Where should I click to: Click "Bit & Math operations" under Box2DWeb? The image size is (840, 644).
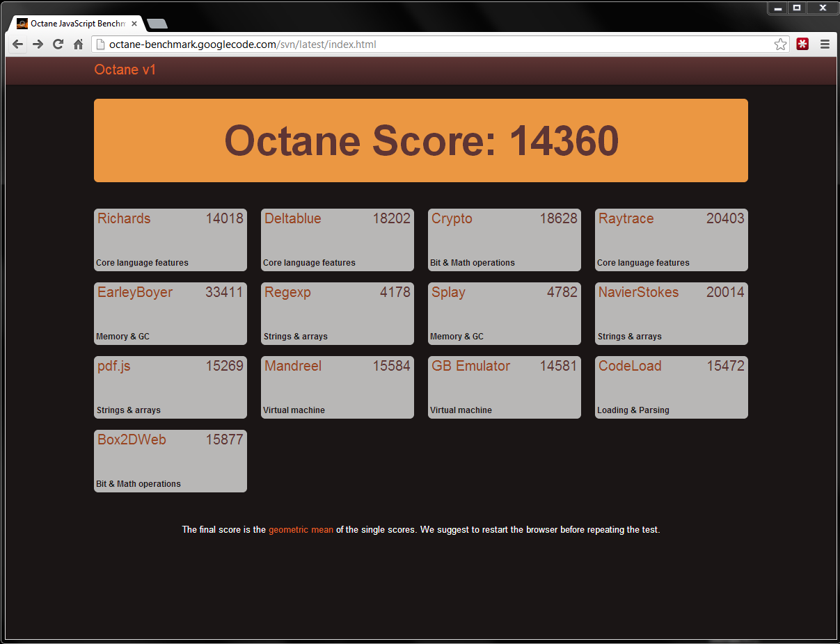coord(138,484)
